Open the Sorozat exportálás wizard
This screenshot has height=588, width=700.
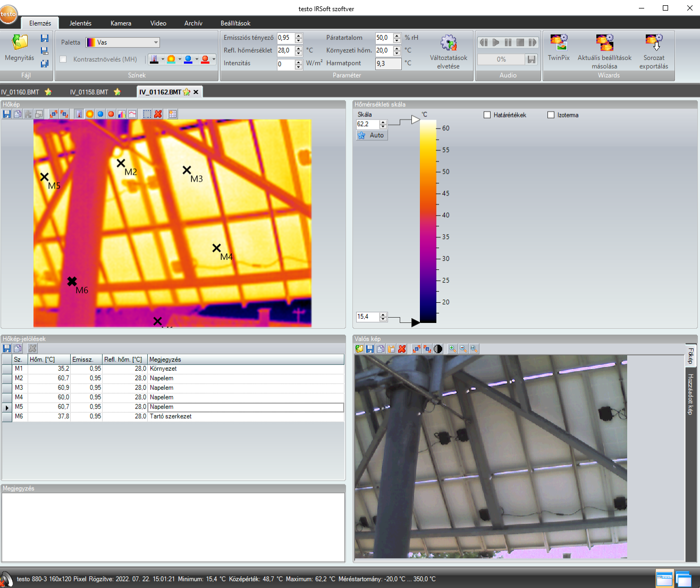pyautogui.click(x=654, y=42)
